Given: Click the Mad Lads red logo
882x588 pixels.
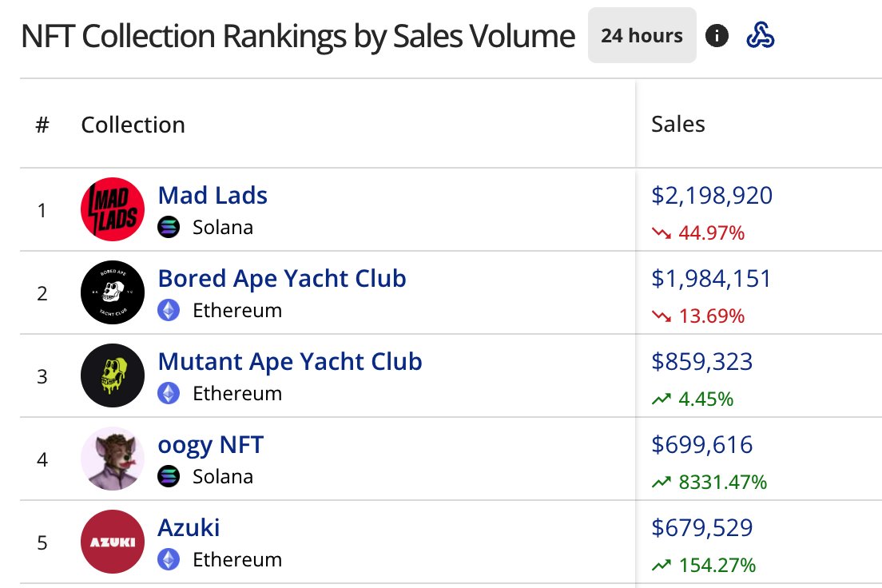Looking at the screenshot, I should click(113, 209).
